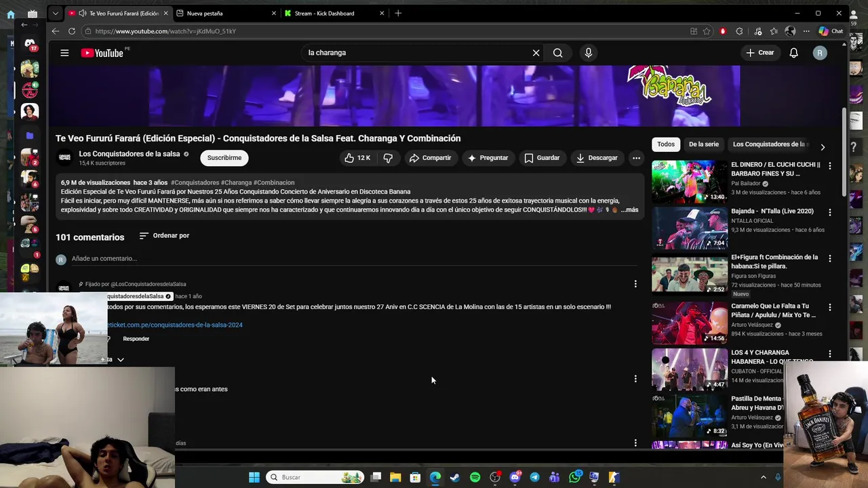Open pinned comment options menu
This screenshot has width=868, height=488.
click(x=635, y=284)
